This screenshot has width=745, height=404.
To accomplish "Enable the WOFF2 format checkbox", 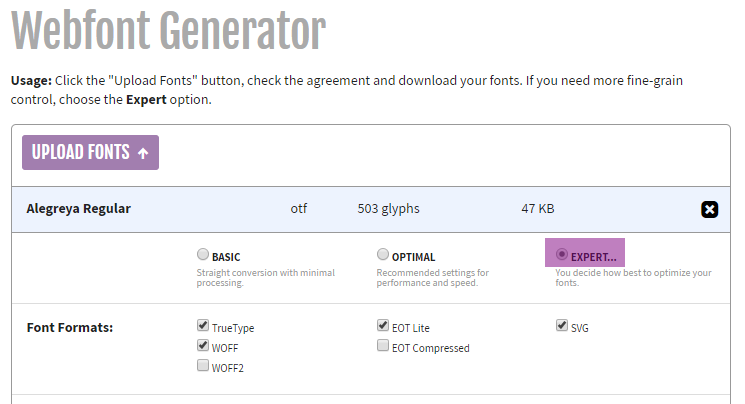I will pos(203,366).
